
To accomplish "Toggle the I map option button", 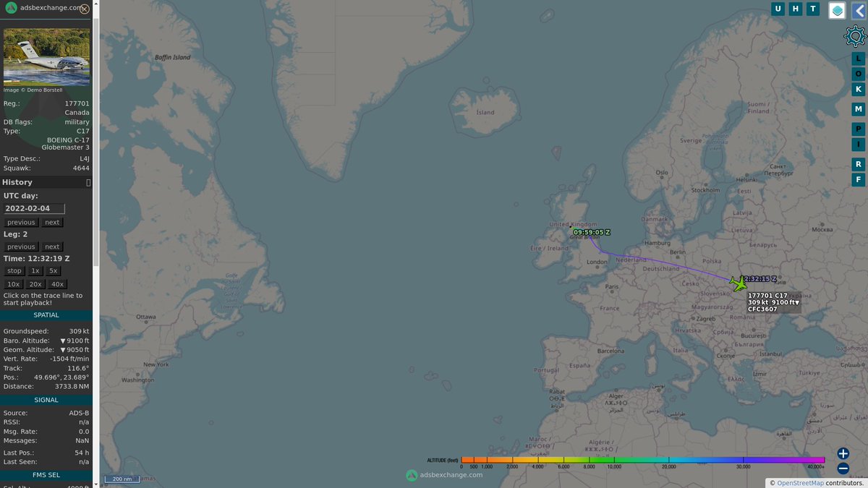I will click(x=859, y=144).
